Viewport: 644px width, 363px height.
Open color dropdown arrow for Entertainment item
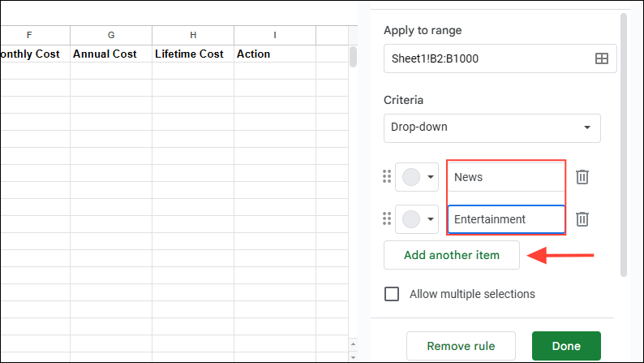point(431,219)
